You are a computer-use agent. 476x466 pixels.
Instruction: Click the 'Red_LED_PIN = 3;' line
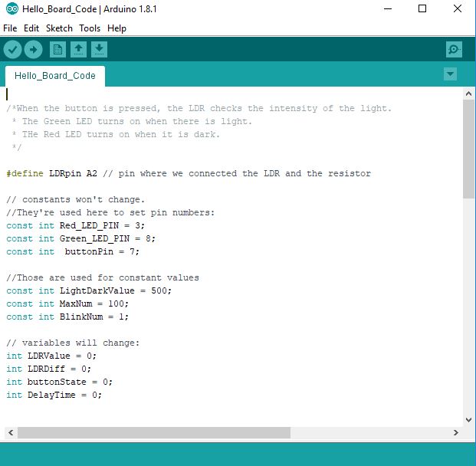coord(75,225)
